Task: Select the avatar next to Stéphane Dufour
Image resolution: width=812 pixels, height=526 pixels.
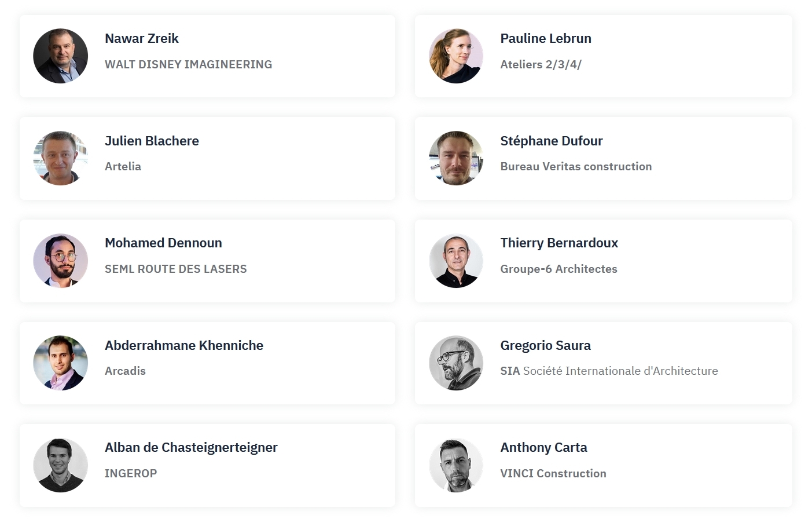Action: [x=456, y=158]
